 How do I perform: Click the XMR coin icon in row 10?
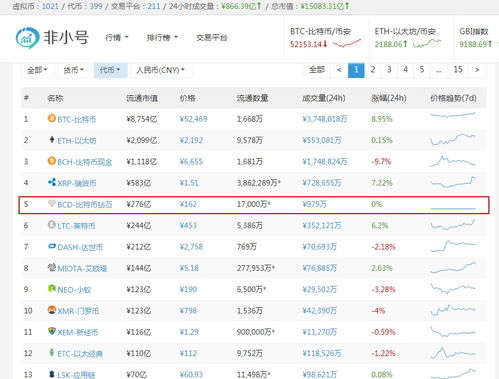point(51,310)
